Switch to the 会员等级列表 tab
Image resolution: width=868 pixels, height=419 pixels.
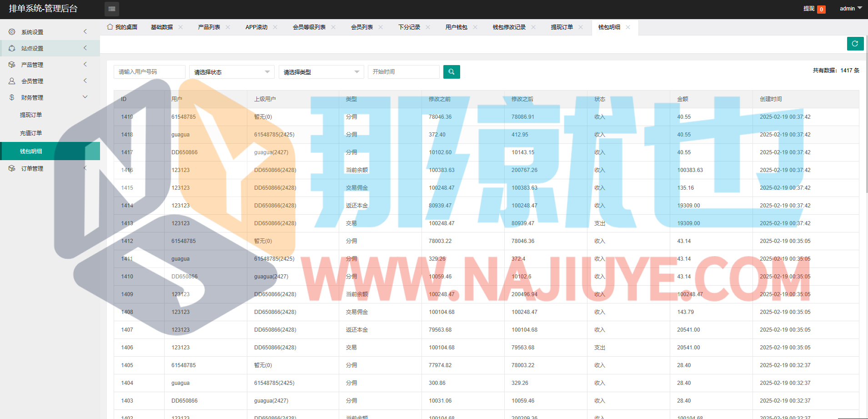coord(309,27)
